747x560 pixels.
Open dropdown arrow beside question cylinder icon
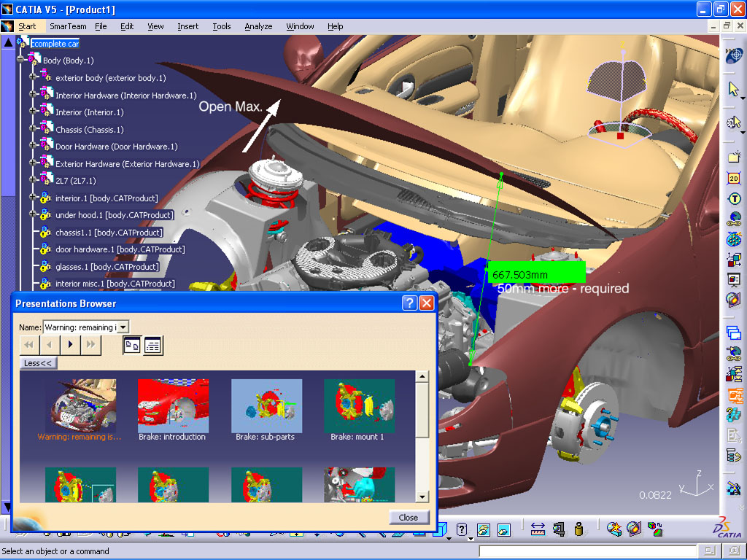[x=471, y=539]
